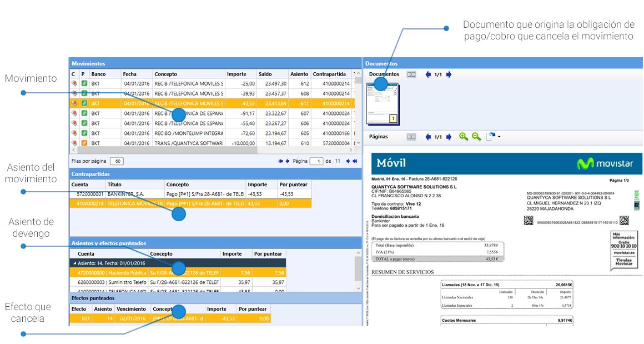Click the C icon in highlighted row -43,53

(x=74, y=103)
